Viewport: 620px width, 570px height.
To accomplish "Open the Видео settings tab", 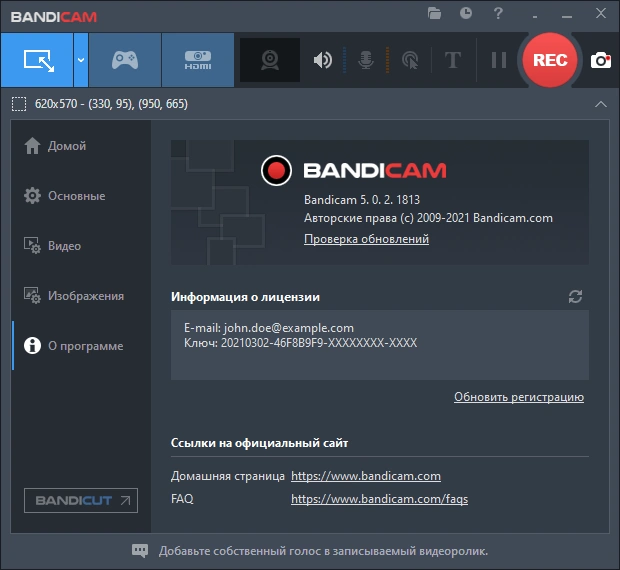I will click(81, 245).
